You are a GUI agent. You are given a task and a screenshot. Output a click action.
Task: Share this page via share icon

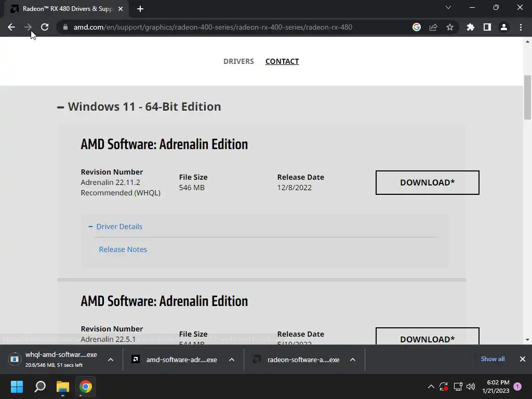click(x=433, y=27)
